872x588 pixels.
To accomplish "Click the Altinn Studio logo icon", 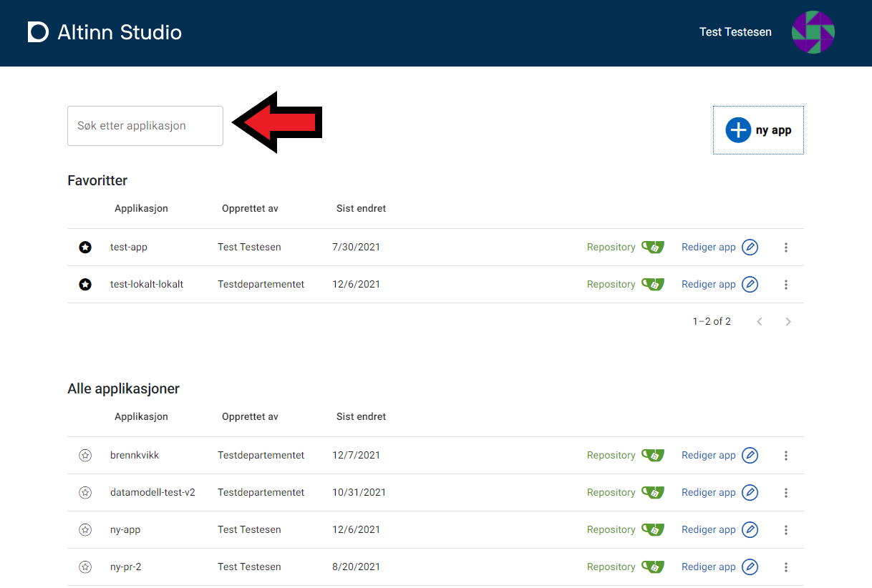I will click(x=38, y=32).
